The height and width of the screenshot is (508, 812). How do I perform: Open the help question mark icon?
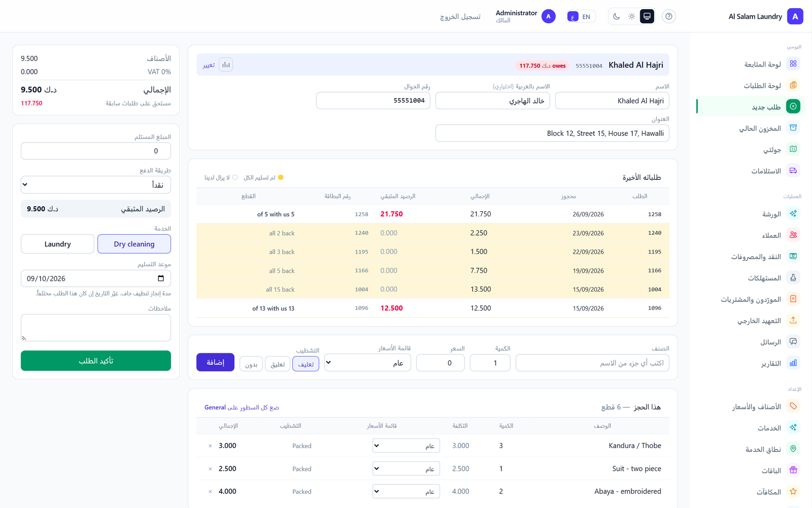[x=669, y=16]
